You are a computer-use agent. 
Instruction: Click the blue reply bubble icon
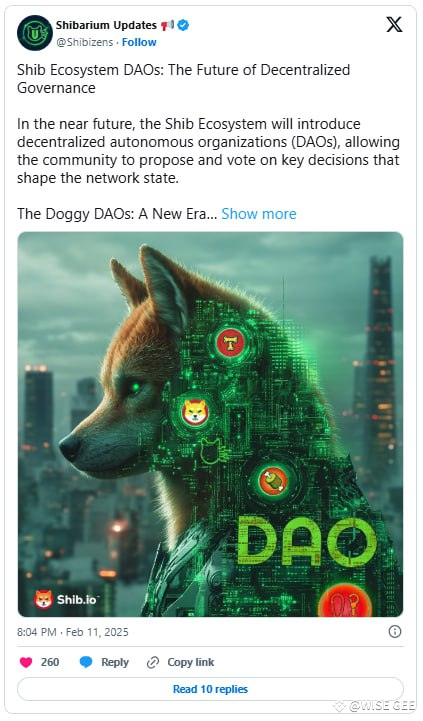86,662
